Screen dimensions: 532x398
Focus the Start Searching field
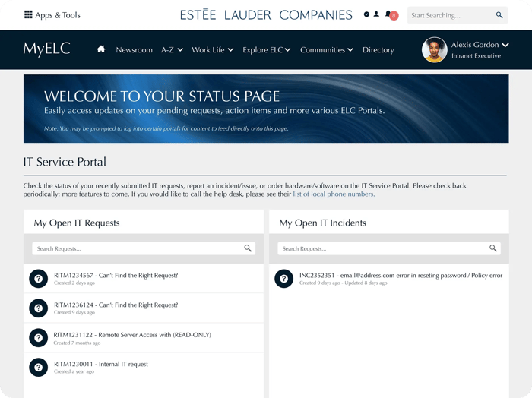(x=458, y=15)
